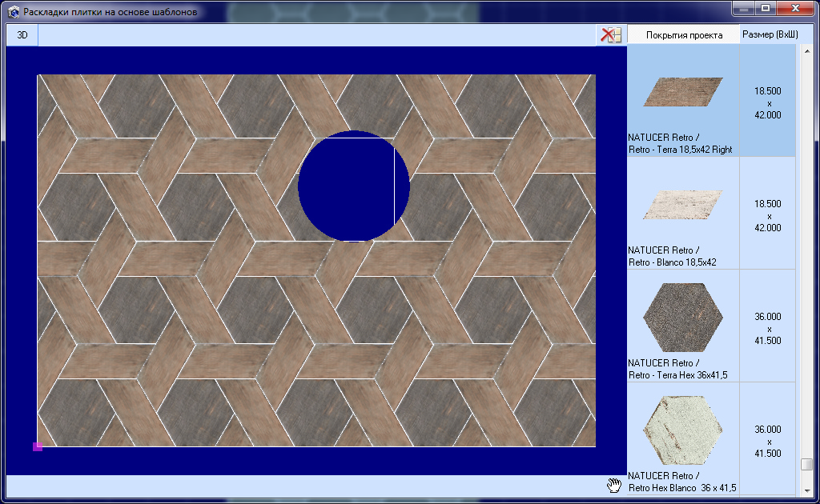Minimize the tile layout window
Image resolution: width=820 pixels, height=504 pixels.
pos(744,9)
